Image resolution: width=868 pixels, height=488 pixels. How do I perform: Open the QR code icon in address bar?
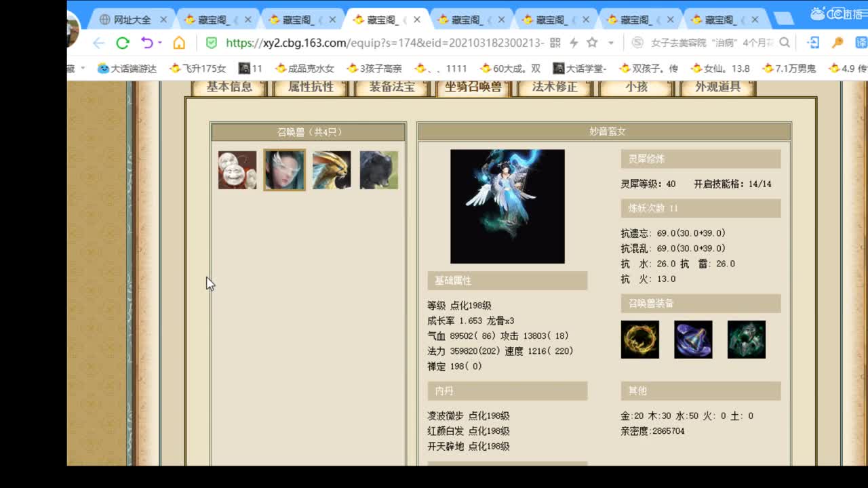coord(555,43)
